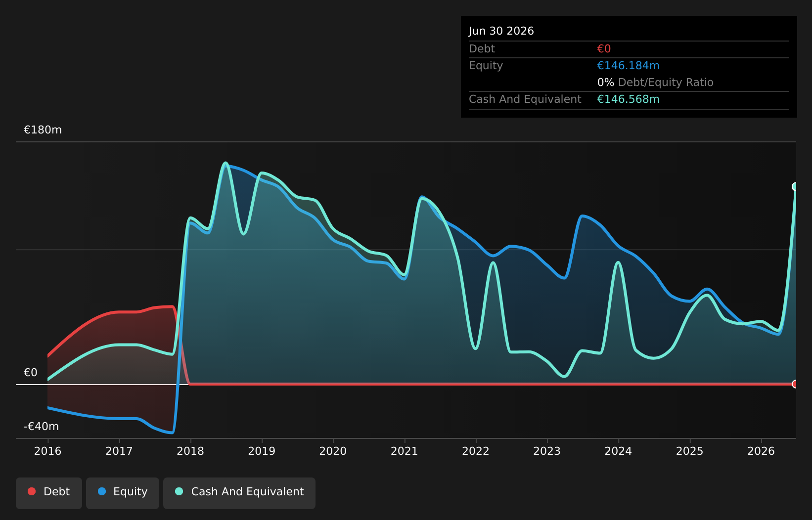
Task: Click the 2022 x-axis label
Action: tap(476, 451)
